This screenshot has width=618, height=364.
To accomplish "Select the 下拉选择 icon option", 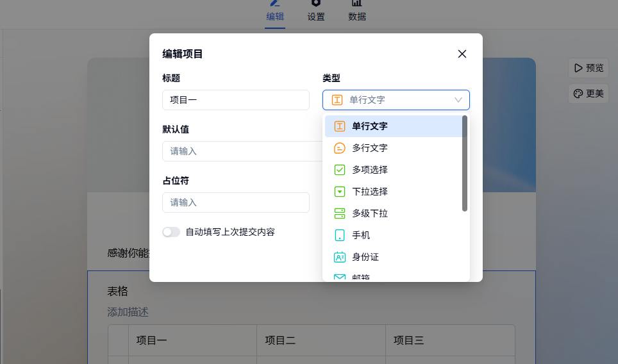I will pos(340,192).
